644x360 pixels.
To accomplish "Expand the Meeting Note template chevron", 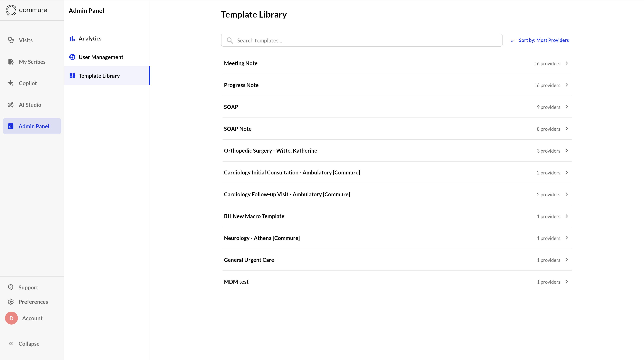I will click(x=567, y=63).
